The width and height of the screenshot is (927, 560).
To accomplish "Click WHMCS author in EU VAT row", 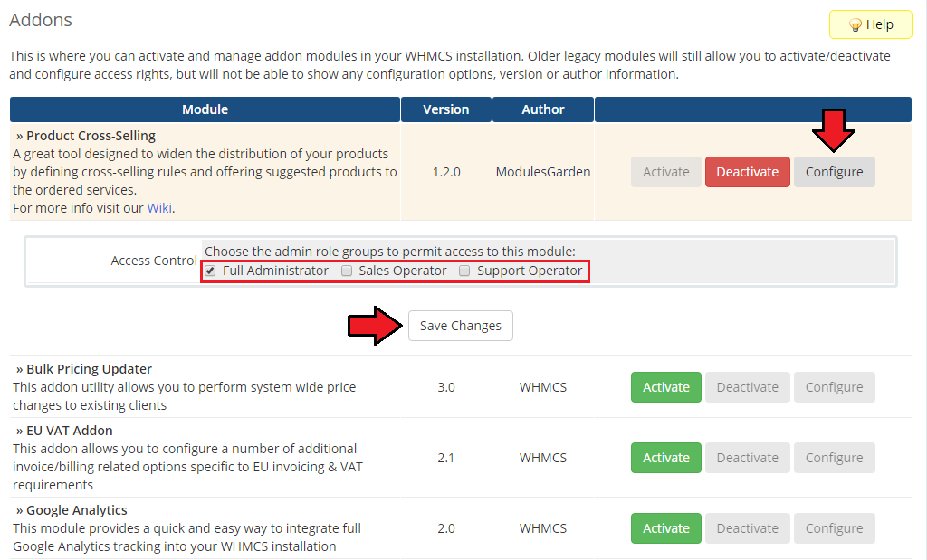I will [543, 458].
